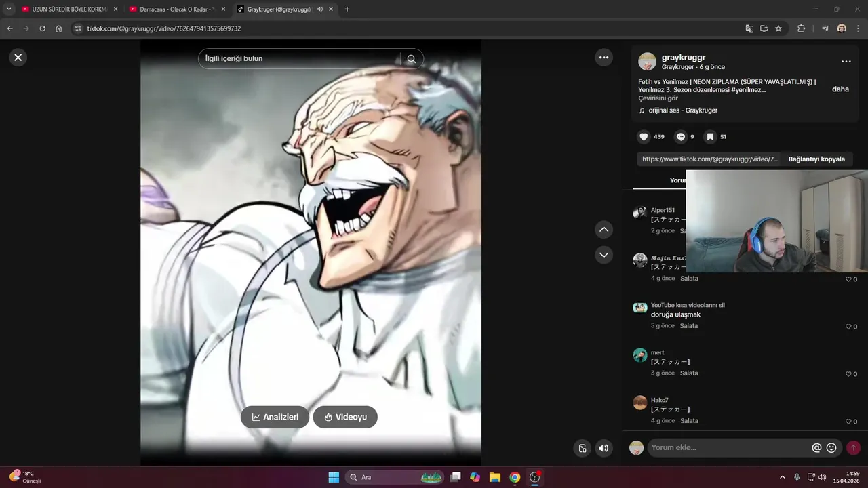The width and height of the screenshot is (868, 488).
Task: Open the browser extensions puzzle icon
Action: 801,28
